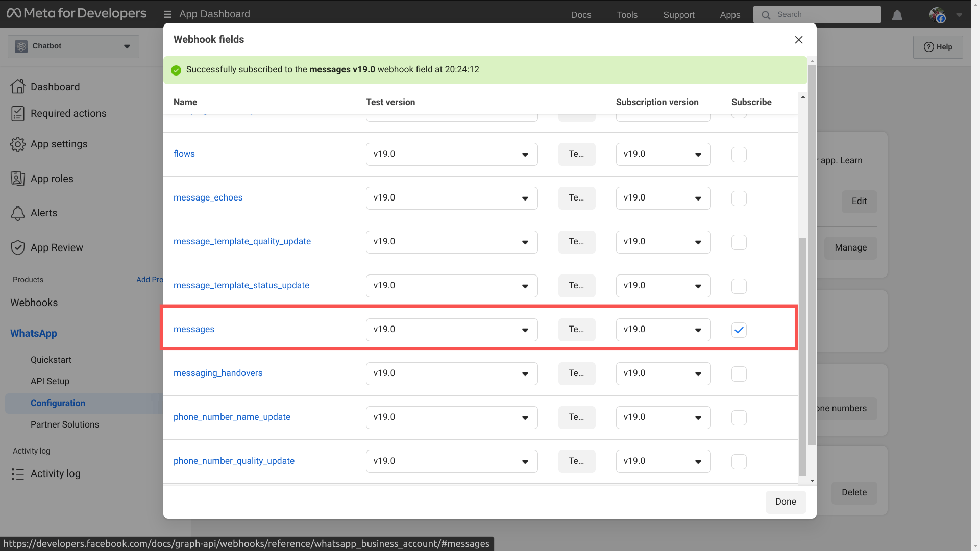Screen dimensions: 980x551
Task: Click the App settings gear icon
Action: point(18,144)
